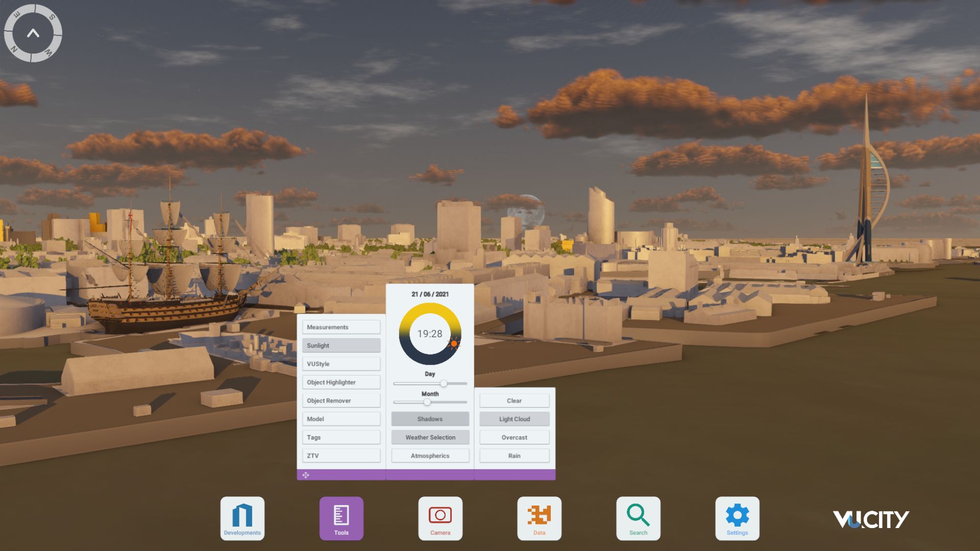Open the Weather Selection options
This screenshot has width=980, height=551.
pyautogui.click(x=430, y=437)
